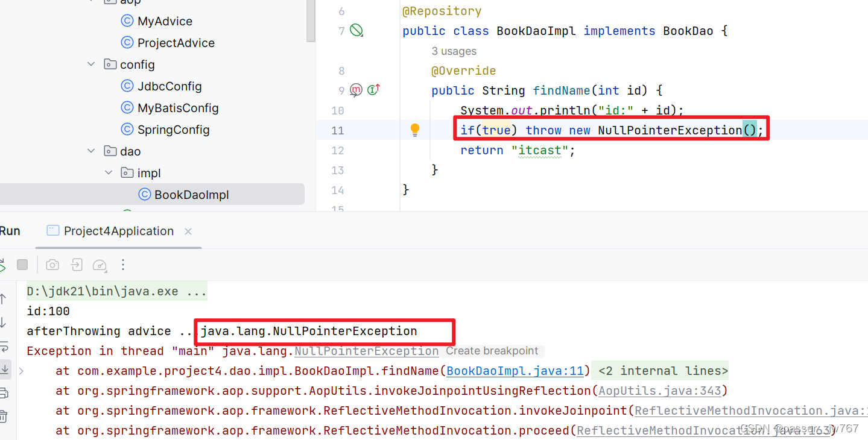Click the Run tool window title
This screenshot has height=440, width=868.
tap(10, 231)
